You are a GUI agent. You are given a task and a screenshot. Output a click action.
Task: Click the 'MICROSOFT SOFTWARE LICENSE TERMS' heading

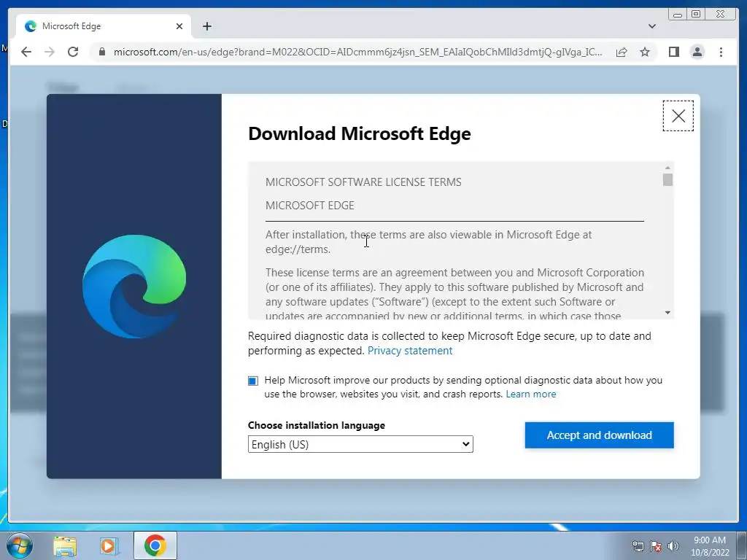[x=363, y=182]
